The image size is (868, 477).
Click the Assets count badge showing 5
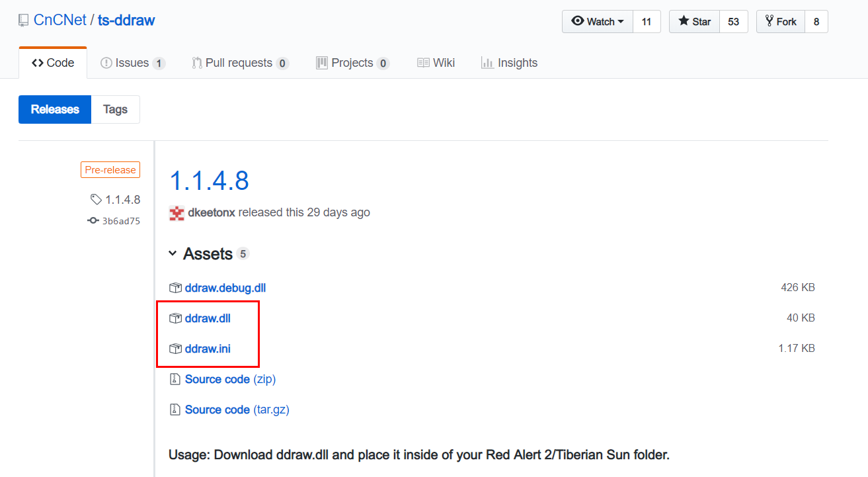(243, 254)
